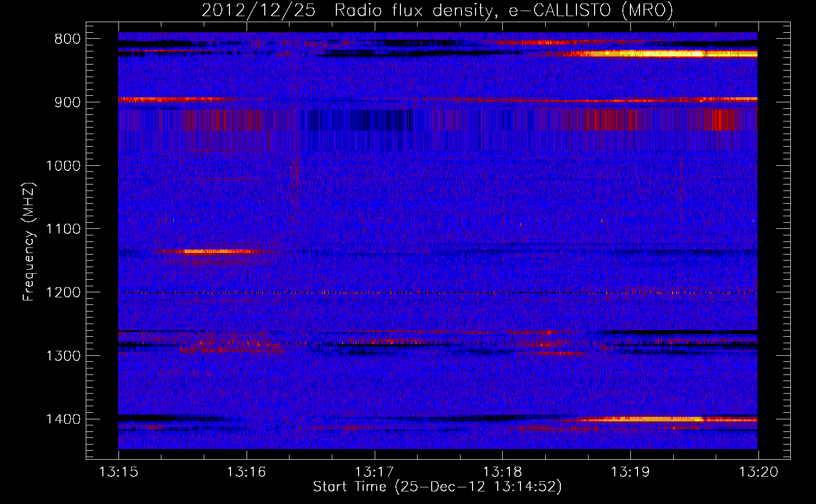Click the 'Start Time (25-Dec-12 13:14:52)' axis label

tap(437, 487)
